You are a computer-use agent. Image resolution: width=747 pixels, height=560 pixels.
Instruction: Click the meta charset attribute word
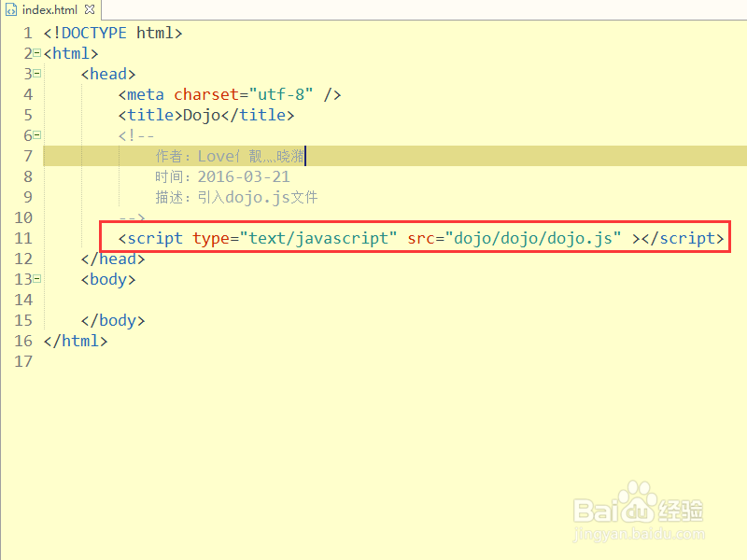(205, 94)
